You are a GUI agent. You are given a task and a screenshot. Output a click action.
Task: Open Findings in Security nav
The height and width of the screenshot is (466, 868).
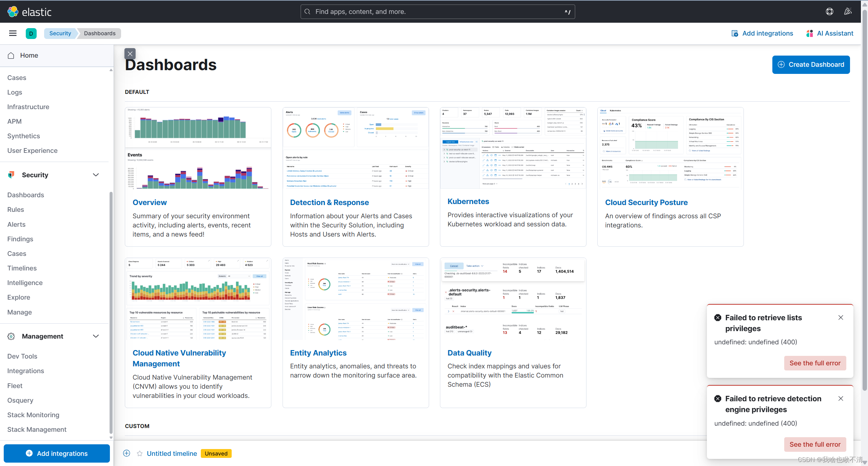coord(20,239)
